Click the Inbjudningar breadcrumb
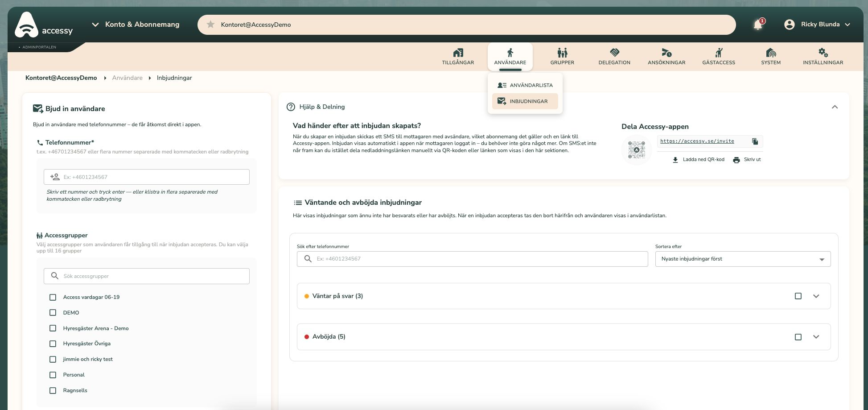 [x=174, y=78]
